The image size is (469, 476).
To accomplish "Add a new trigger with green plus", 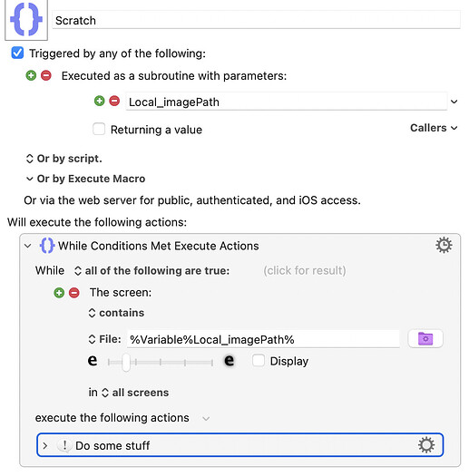I will pos(31,75).
